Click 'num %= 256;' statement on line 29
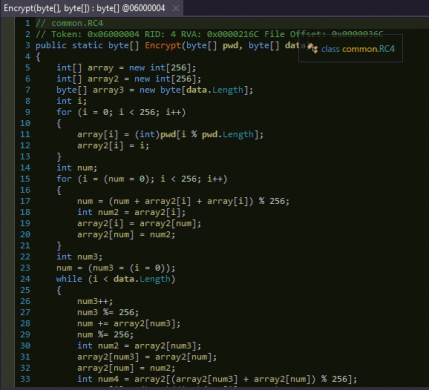 coord(105,334)
